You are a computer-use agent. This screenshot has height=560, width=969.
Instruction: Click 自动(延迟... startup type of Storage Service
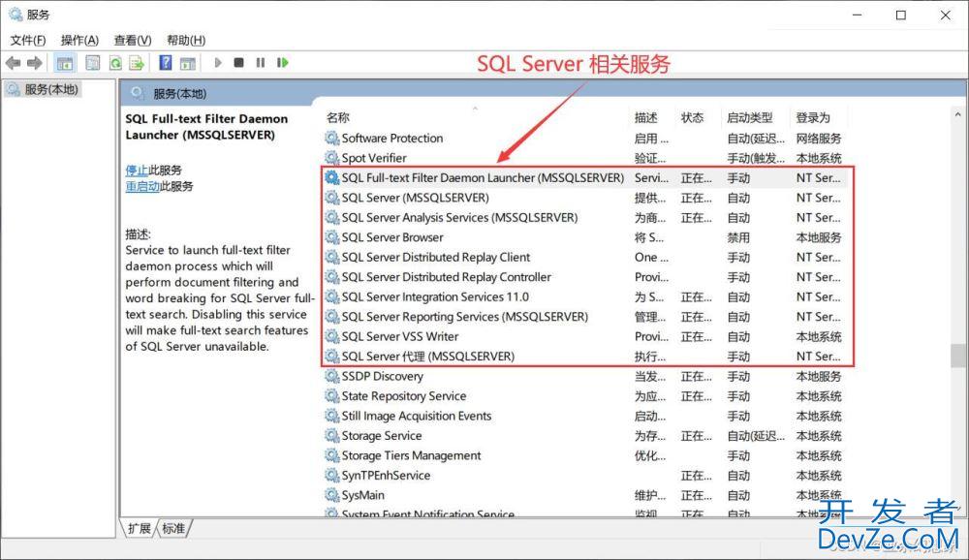pyautogui.click(x=756, y=436)
